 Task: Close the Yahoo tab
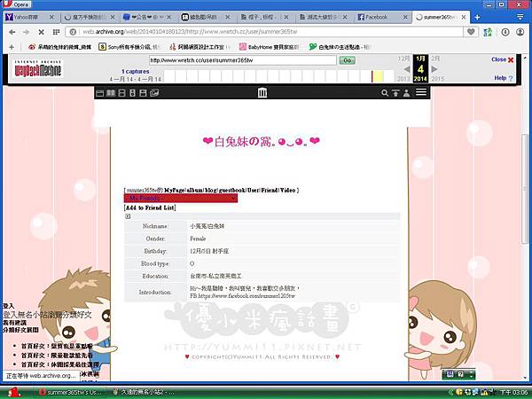pyautogui.click(x=51, y=17)
